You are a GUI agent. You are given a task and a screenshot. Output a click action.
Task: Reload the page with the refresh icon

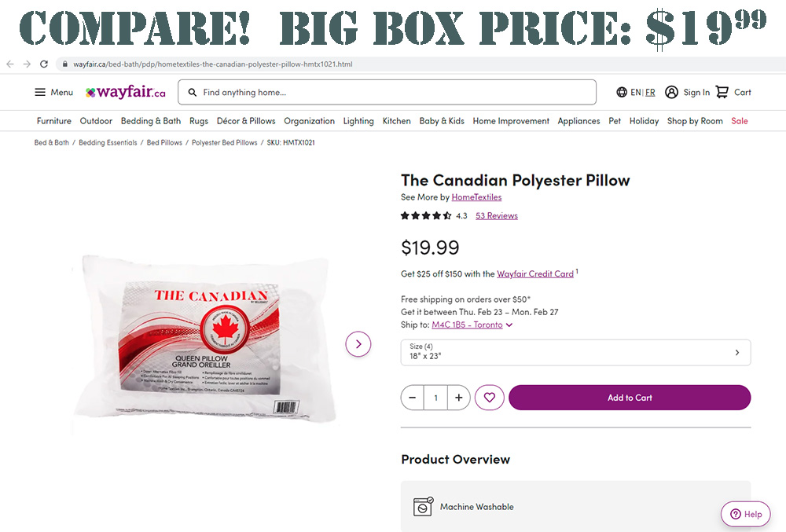[44, 63]
